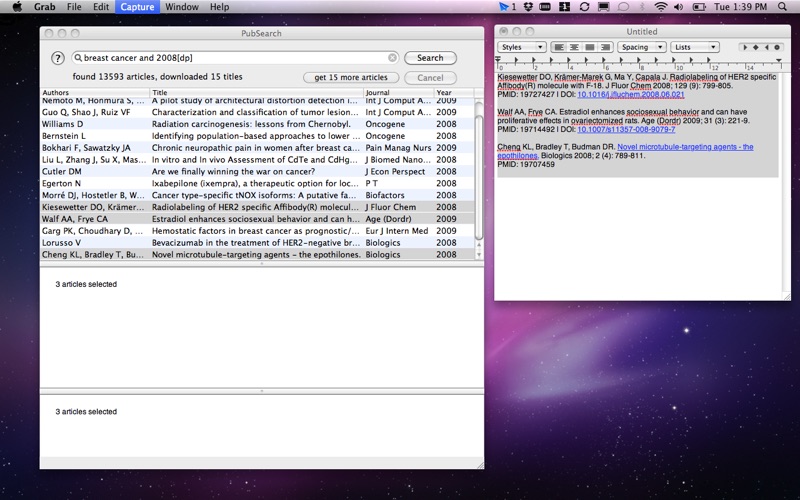Sort by the Title column header
The width and height of the screenshot is (800, 500).
(x=257, y=92)
